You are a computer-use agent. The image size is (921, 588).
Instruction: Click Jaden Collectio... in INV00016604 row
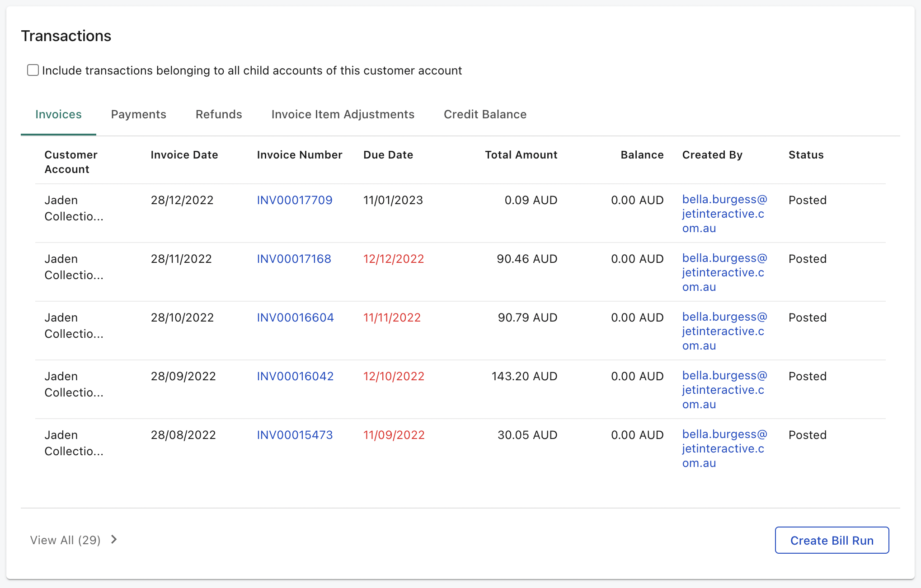click(74, 326)
